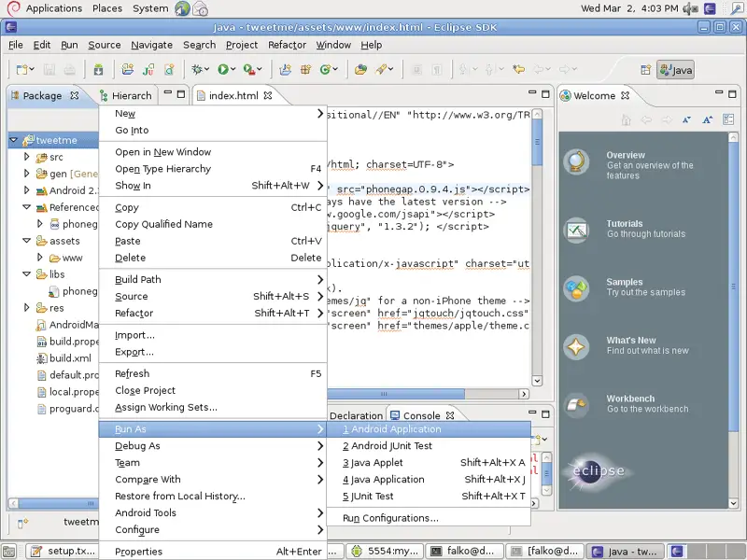Expand the www folder node

[40, 258]
